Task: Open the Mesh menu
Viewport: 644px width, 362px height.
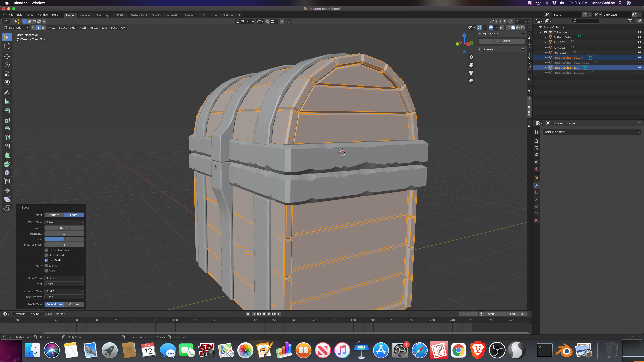Action: pyautogui.click(x=82, y=28)
